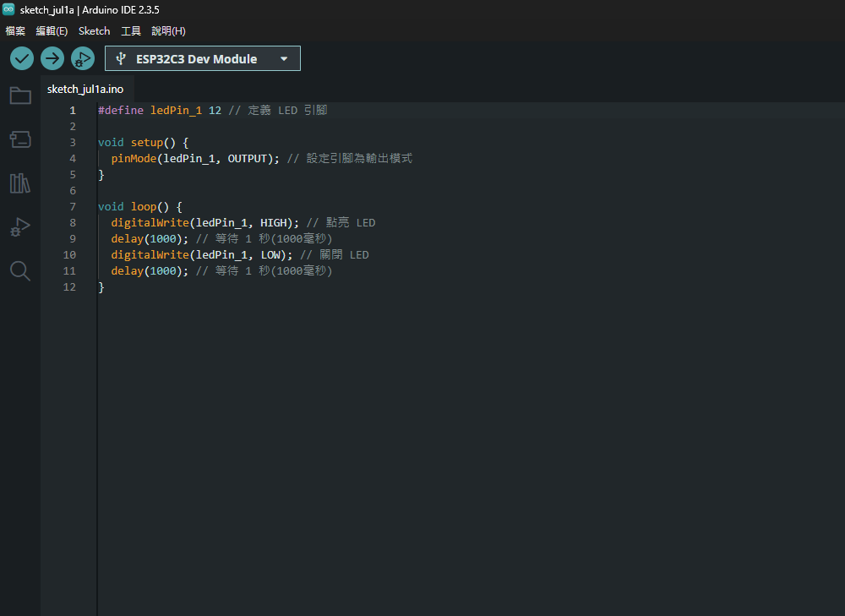Screen dimensions: 845x616
Task: Click delay on line 11
Action: pos(128,271)
